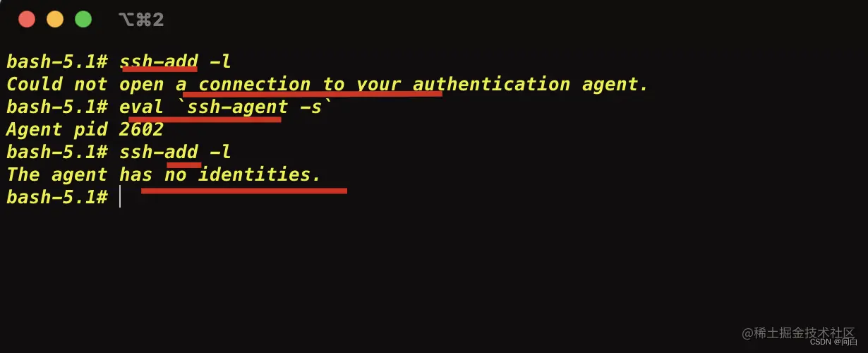This screenshot has height=353, width=868.
Task: Click the ⌥⌘2 window shortcut label
Action: click(x=141, y=20)
